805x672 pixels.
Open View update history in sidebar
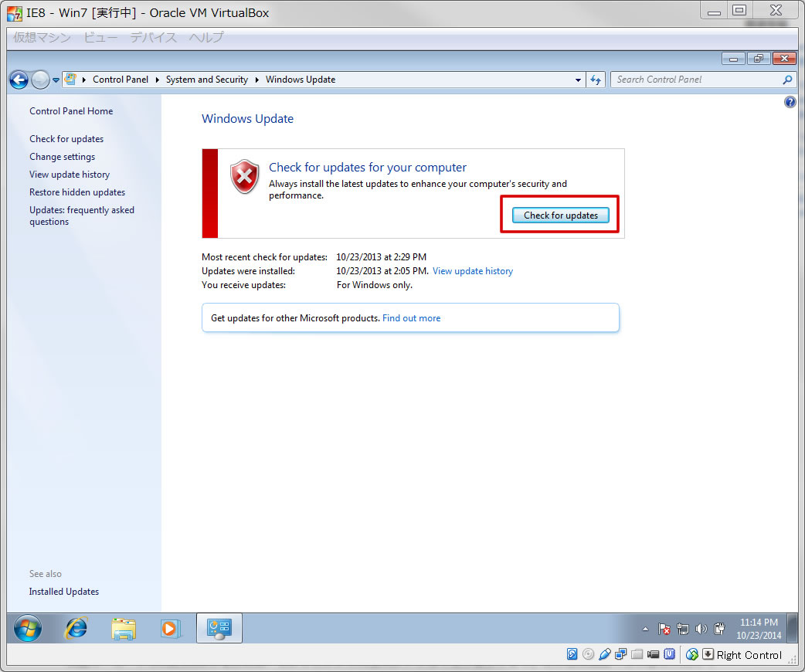[x=70, y=175]
